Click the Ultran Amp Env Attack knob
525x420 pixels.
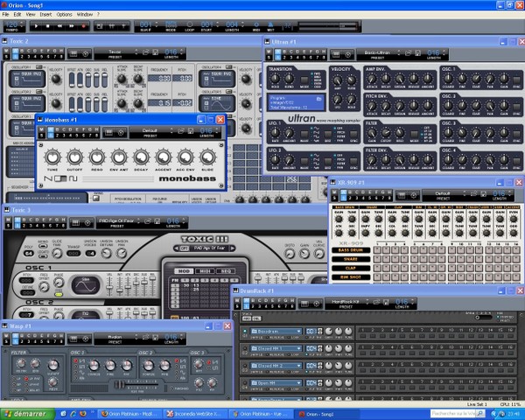click(x=371, y=80)
